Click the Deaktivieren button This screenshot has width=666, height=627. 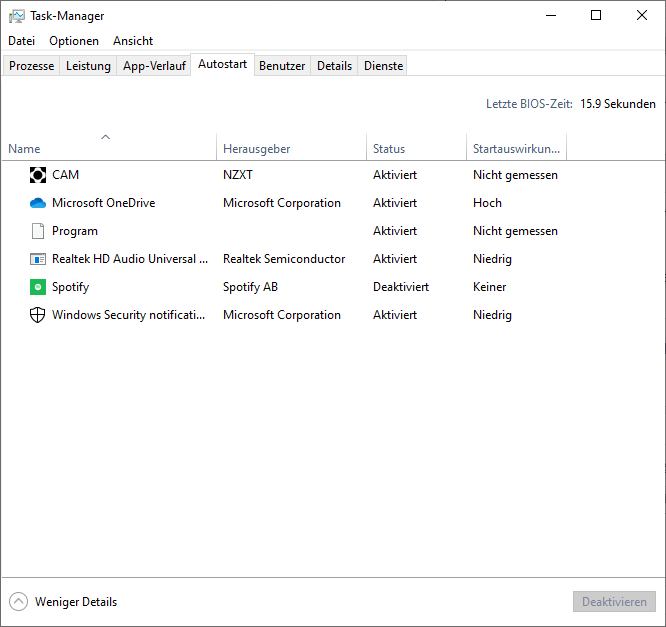pyautogui.click(x=614, y=602)
